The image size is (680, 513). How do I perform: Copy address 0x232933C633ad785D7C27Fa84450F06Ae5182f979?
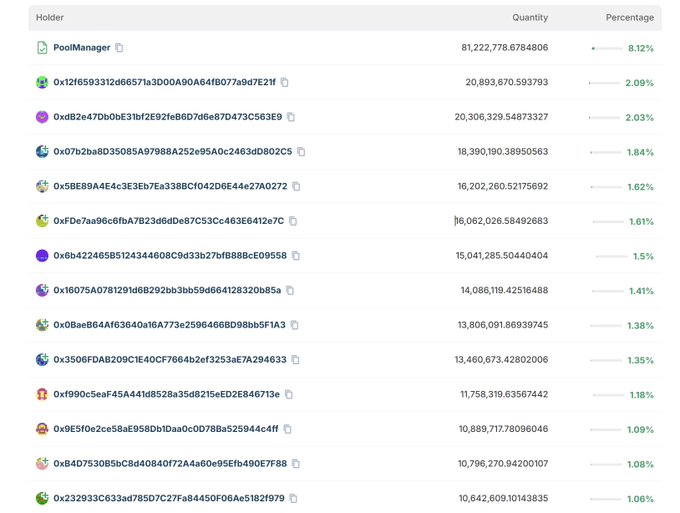294,498
